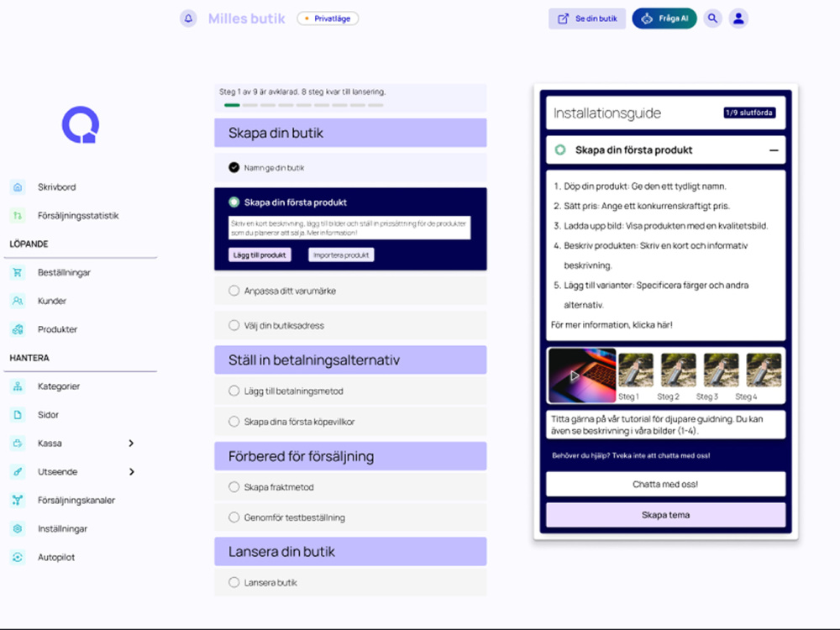Image resolution: width=840 pixels, height=630 pixels.
Task: Click the Beställningar cart icon
Action: point(18,272)
